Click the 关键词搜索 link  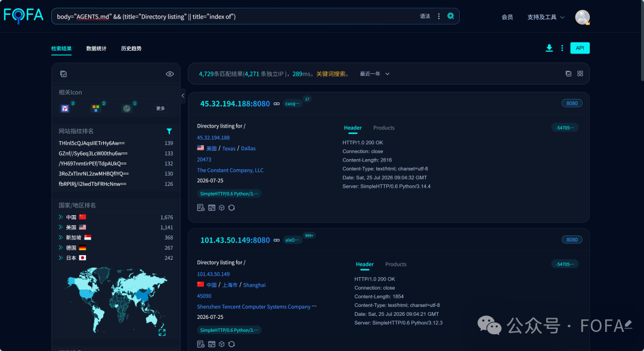(x=330, y=74)
